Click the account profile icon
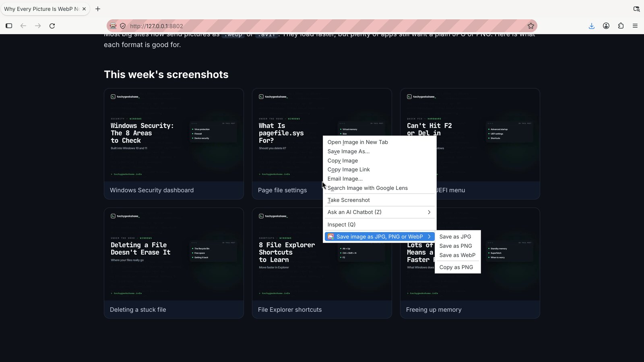 [x=606, y=26]
